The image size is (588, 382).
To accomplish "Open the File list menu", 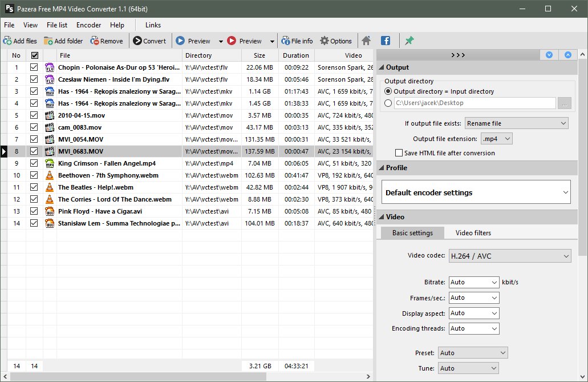I will [x=57, y=25].
